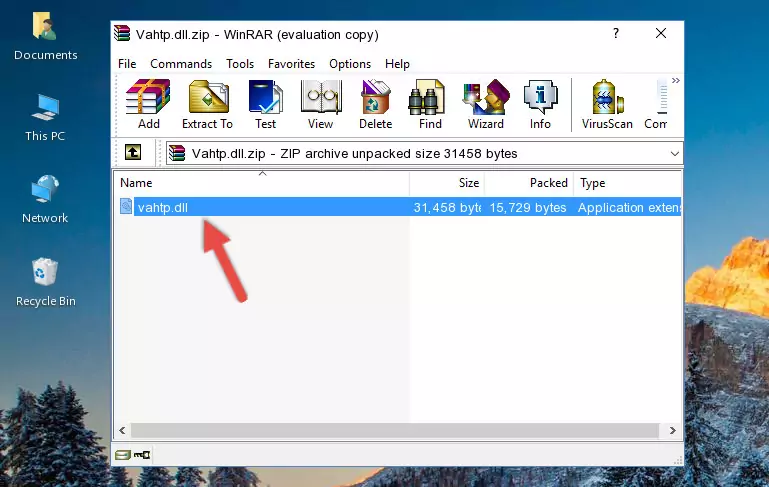The width and height of the screenshot is (769, 487).
Task: Click the vahtp.dll file icon
Action: click(126, 206)
